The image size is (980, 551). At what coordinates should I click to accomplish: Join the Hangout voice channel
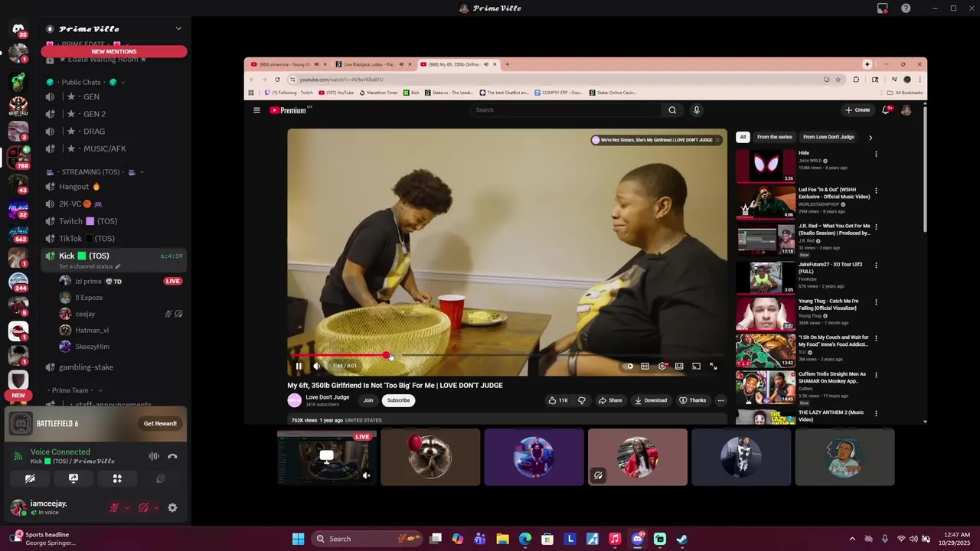pyautogui.click(x=114, y=187)
